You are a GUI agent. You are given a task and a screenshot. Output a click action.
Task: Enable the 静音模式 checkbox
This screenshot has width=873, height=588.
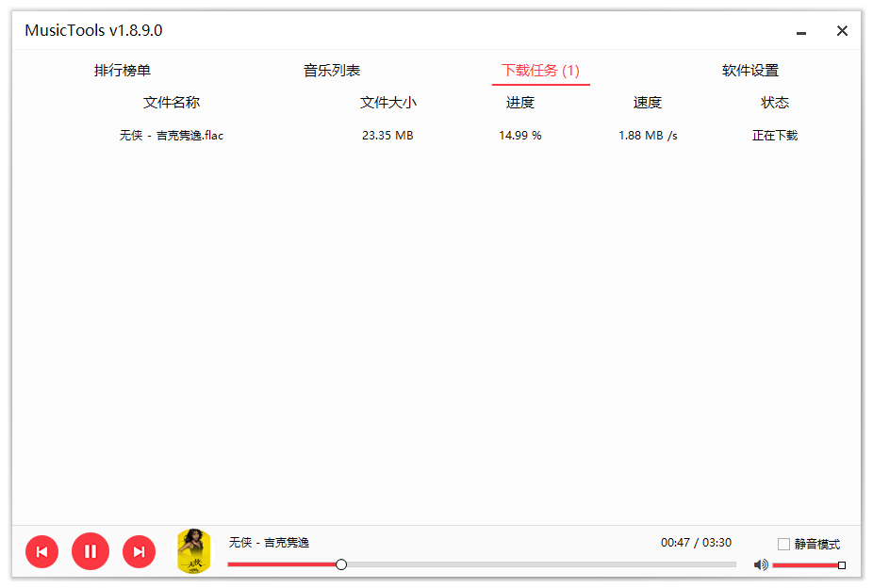783,544
